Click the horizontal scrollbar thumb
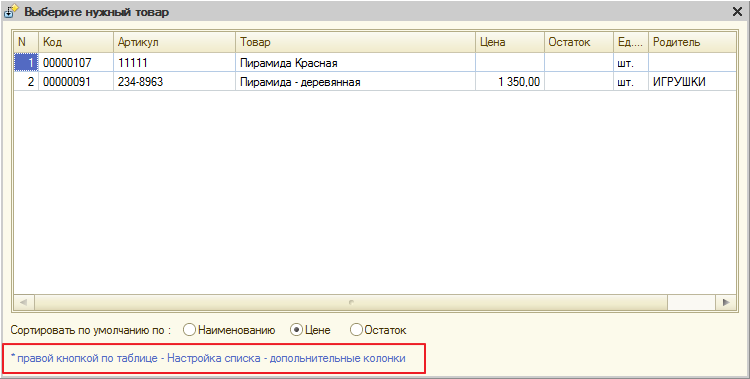Image resolution: width=750 pixels, height=379 pixels. pyautogui.click(x=351, y=302)
